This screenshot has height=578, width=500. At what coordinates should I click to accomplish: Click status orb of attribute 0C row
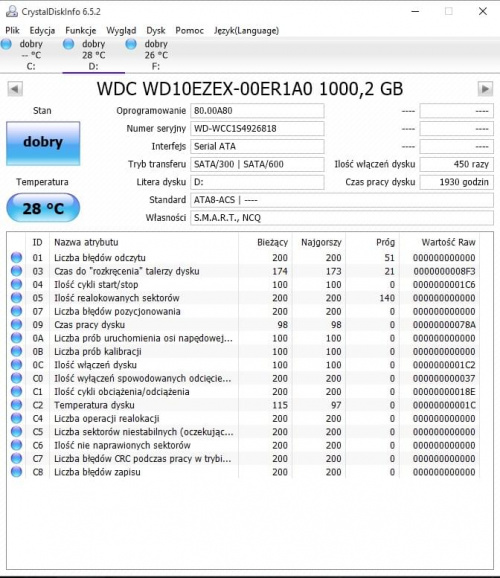[16, 365]
